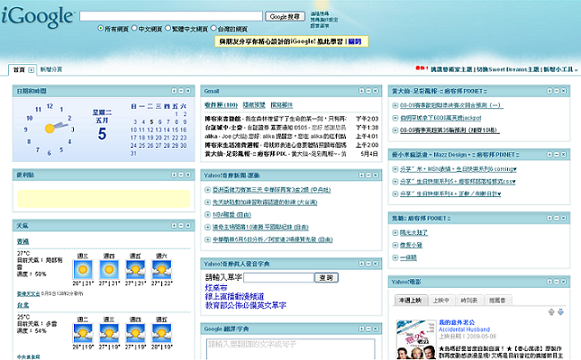
Task: Minimize the 天氣 weather widget
Action: pyautogui.click(x=181, y=226)
